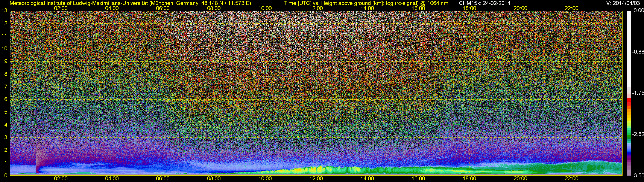Click the 4 km height axis label
This screenshot has width=644, height=182.
point(6,125)
